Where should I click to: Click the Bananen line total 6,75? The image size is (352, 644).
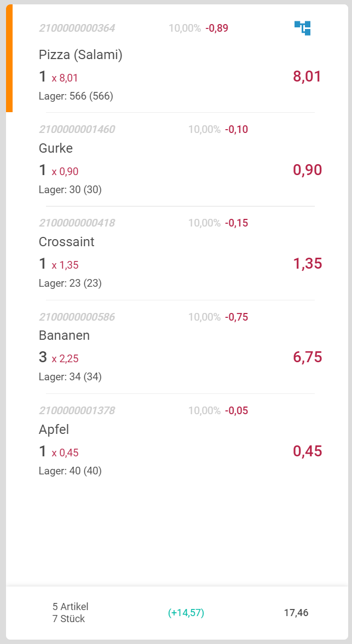tap(307, 357)
